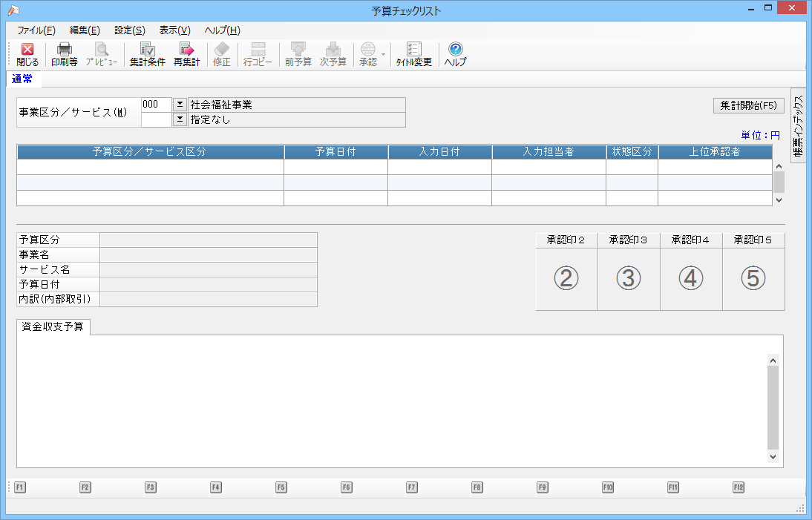Click the ﾀｲﾄﾙ変更 title change icon
Viewport: 812px width, 520px height.
coord(413,55)
